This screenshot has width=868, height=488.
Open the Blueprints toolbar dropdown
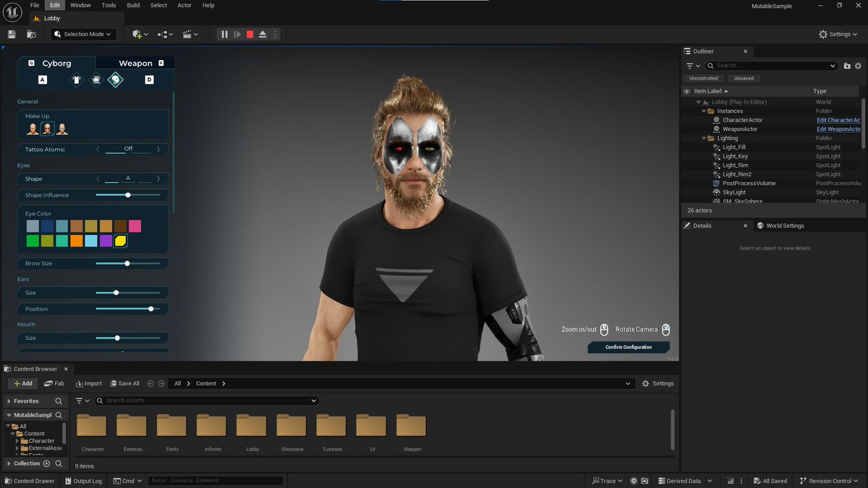click(165, 34)
